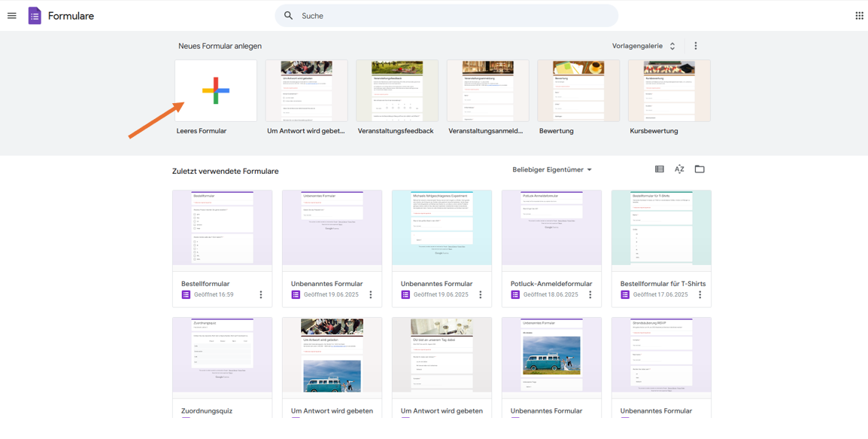Click the search magnifier icon
The image size is (868, 439).
(289, 16)
